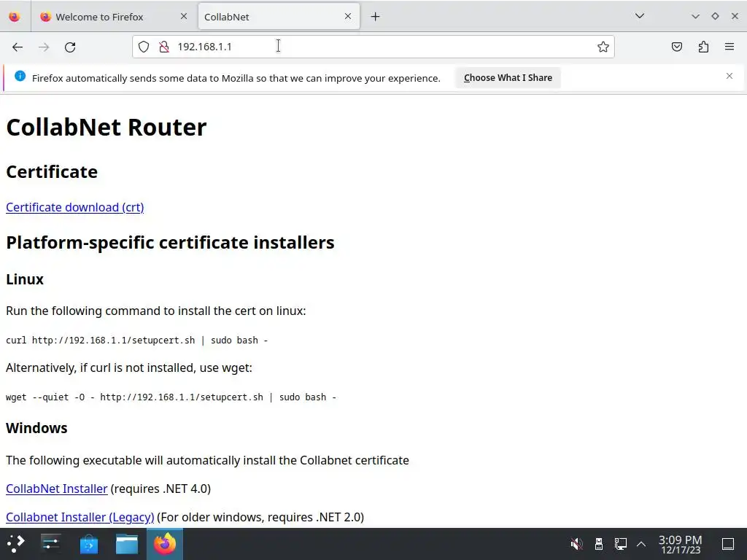Reload the current page
Screen dimensions: 747x560
(70, 47)
